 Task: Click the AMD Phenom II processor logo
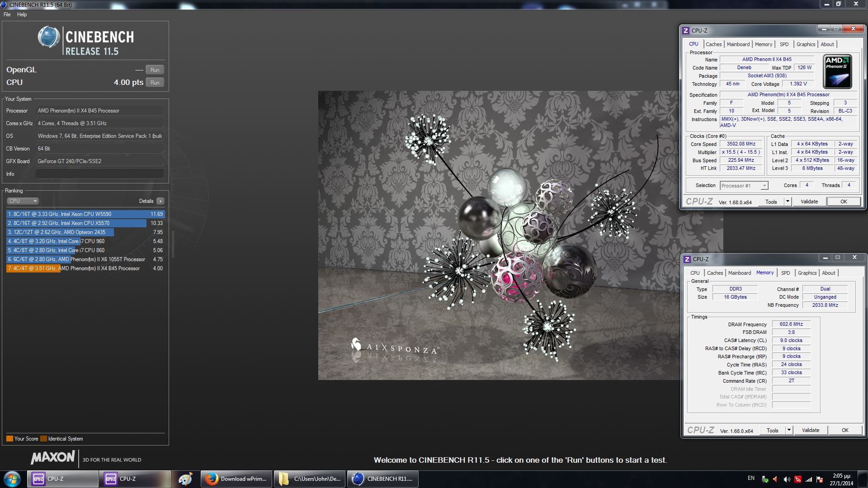[x=837, y=71]
